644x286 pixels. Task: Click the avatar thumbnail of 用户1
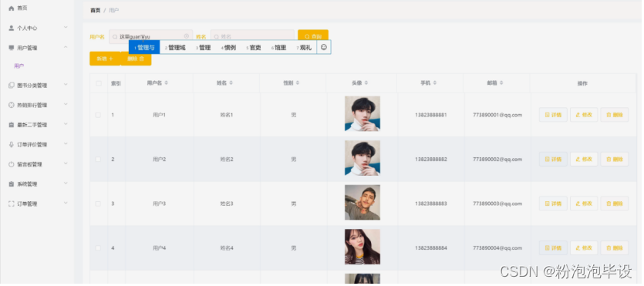pyautogui.click(x=362, y=113)
